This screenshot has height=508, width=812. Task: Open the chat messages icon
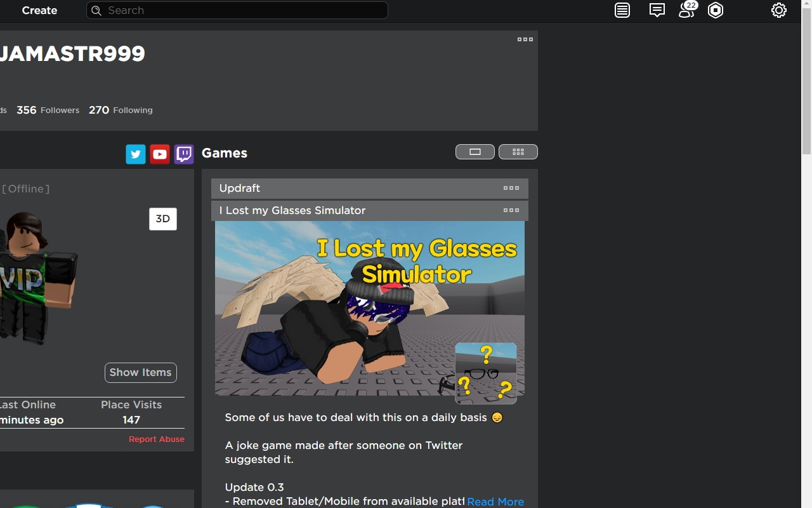pyautogui.click(x=657, y=10)
